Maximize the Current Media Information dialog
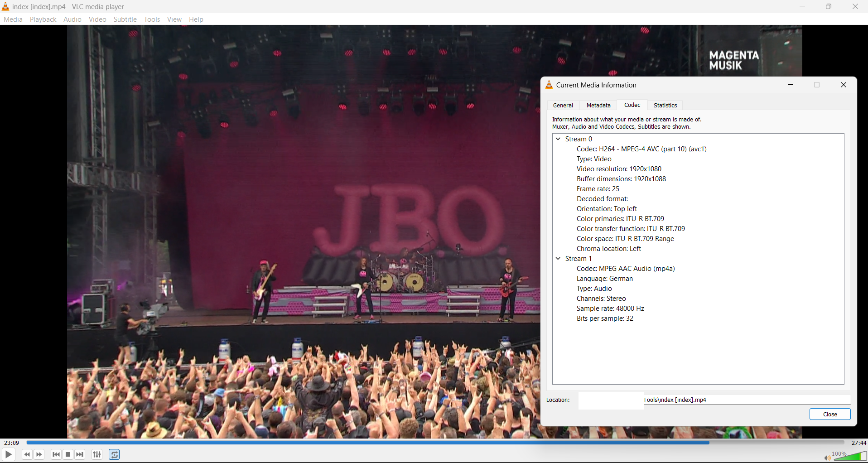Screen dimensions: 868x463 coord(817,85)
